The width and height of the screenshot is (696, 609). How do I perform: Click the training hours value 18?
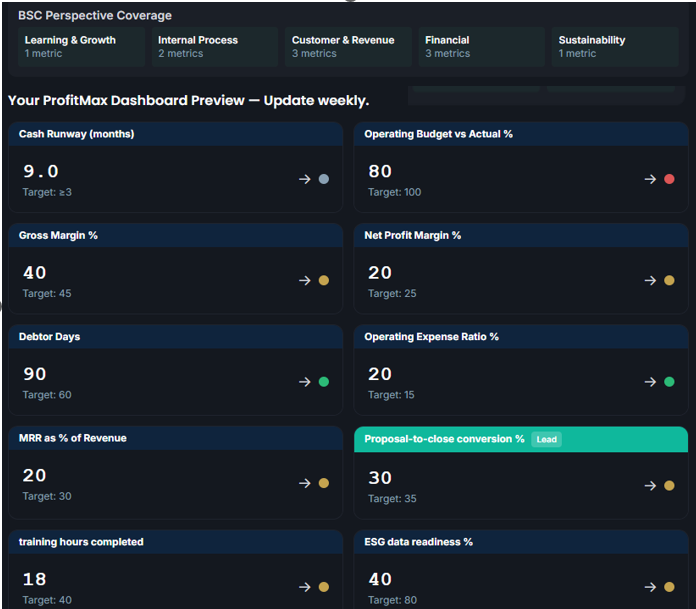(35, 579)
